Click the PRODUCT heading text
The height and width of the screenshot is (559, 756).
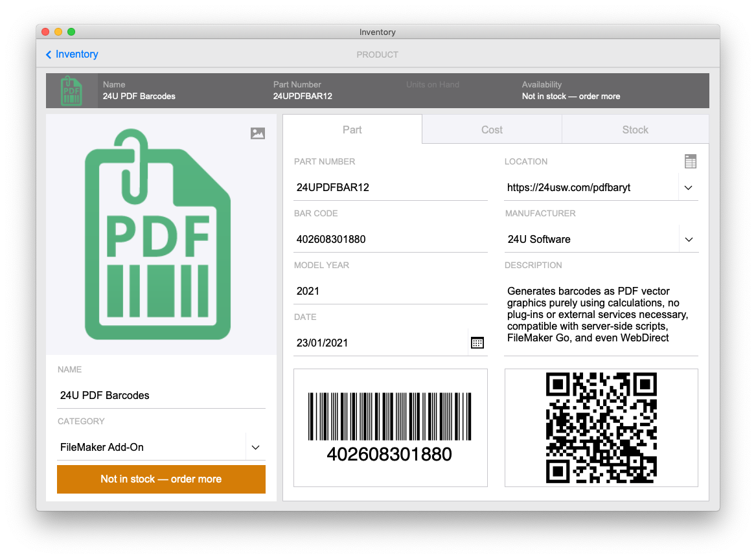[x=378, y=55]
